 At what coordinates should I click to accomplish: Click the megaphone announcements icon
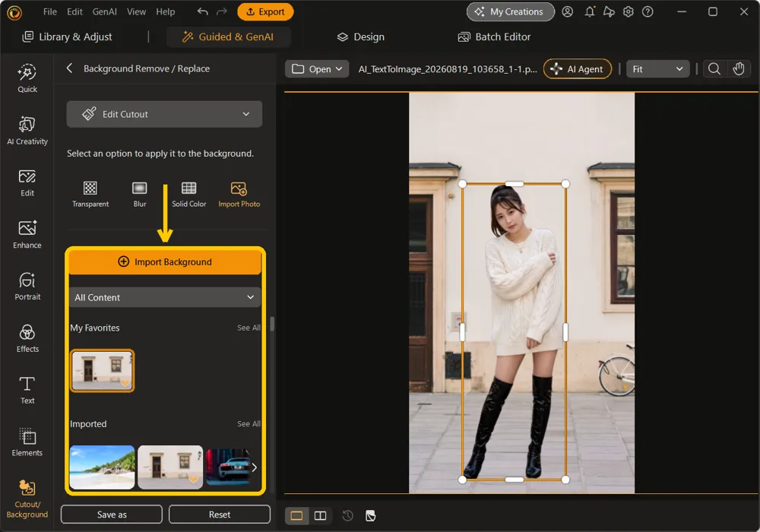coord(609,11)
